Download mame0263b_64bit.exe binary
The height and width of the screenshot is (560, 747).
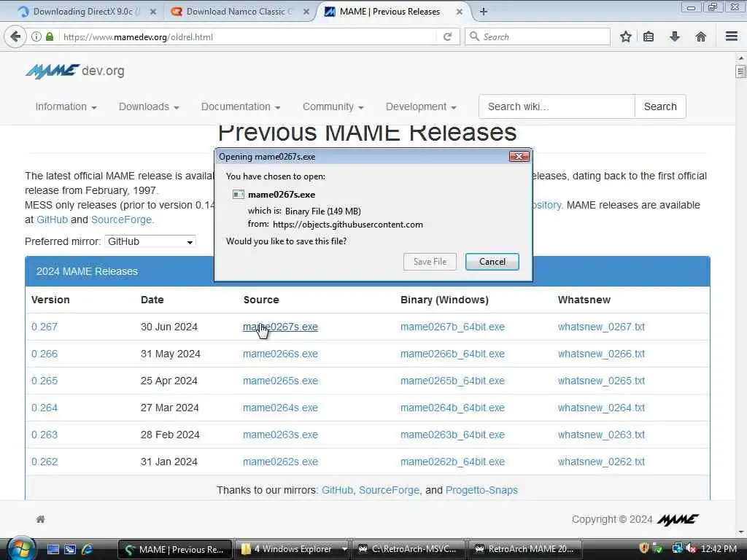(x=452, y=435)
